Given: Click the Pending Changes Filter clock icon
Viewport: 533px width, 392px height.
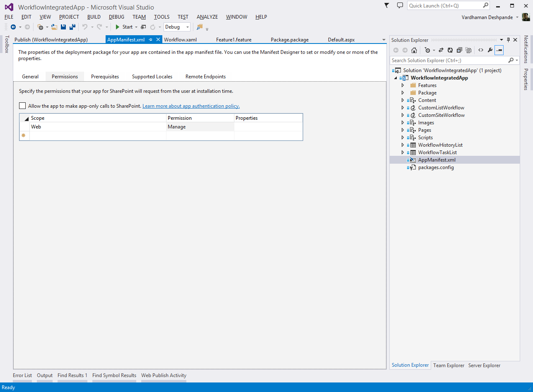Looking at the screenshot, I should coord(427,50).
